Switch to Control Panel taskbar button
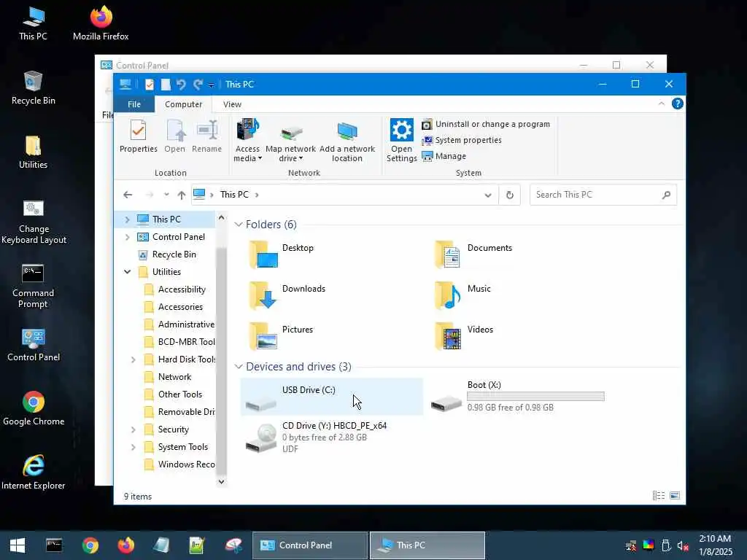 click(x=309, y=545)
